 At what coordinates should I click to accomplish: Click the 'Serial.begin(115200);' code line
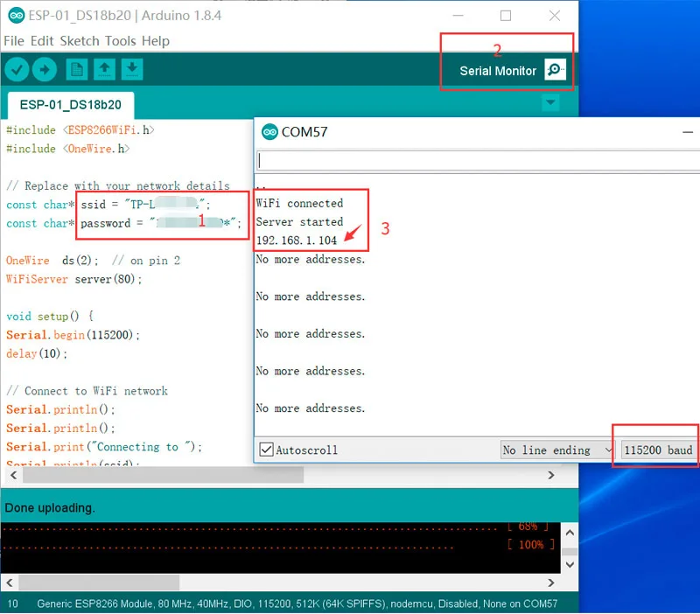[73, 335]
